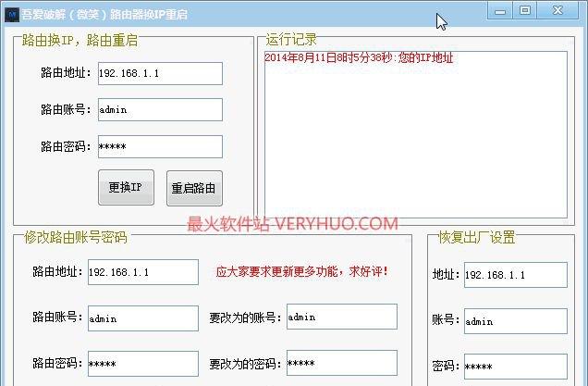588x386 pixels.
Task: Click the 更换IP button
Action: pyautogui.click(x=126, y=187)
